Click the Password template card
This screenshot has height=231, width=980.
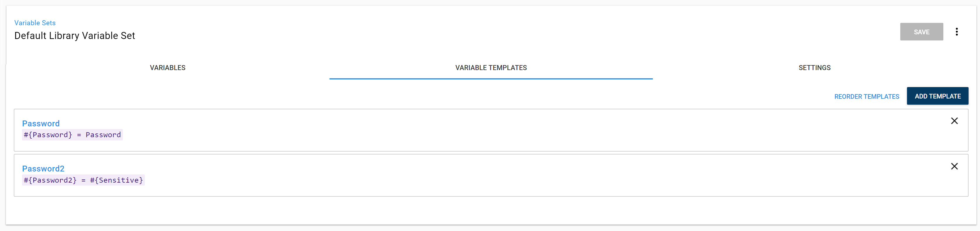[456, 130]
